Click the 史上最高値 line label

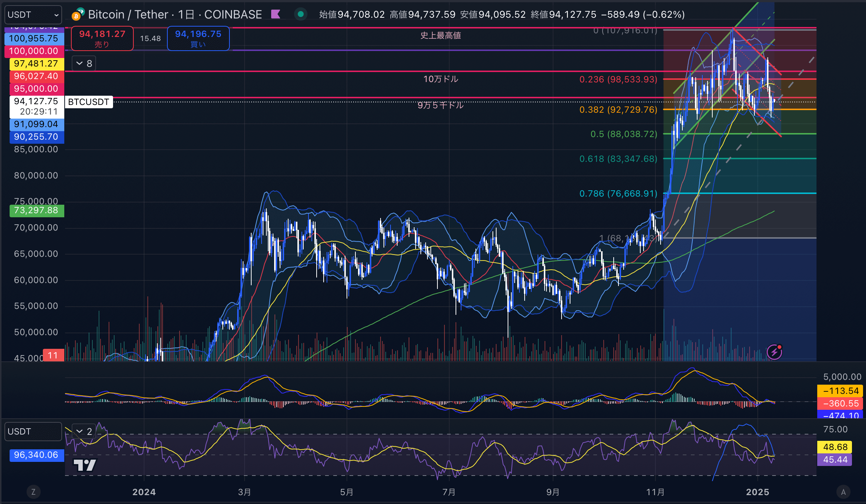[x=441, y=35]
